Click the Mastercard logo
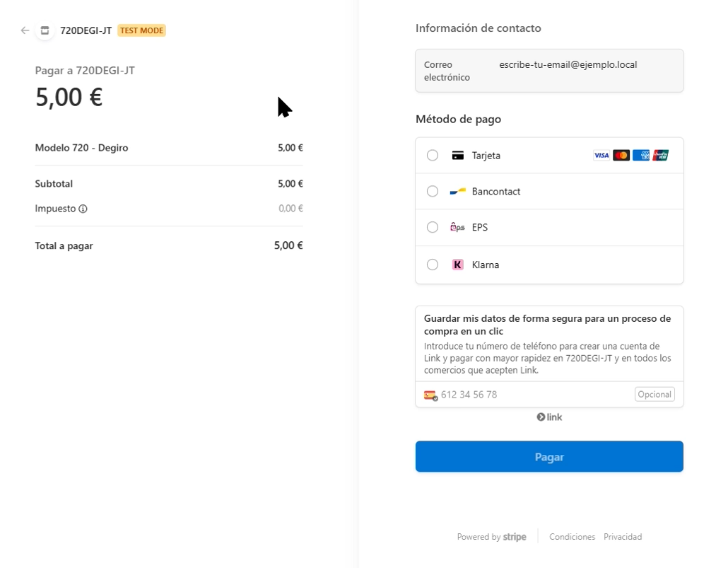The height and width of the screenshot is (568, 728). pyautogui.click(x=621, y=156)
